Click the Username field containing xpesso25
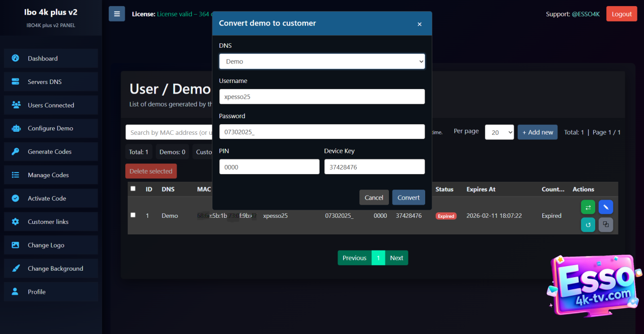This screenshot has width=644, height=334. point(322,97)
